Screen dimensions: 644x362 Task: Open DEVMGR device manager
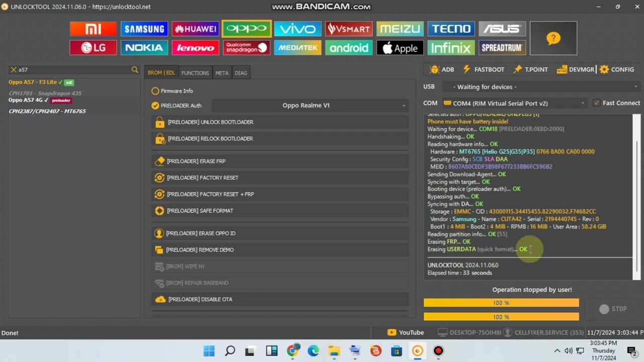(x=576, y=69)
